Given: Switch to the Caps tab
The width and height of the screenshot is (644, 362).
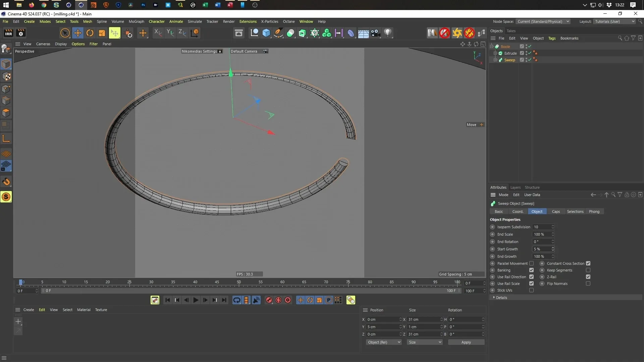Looking at the screenshot, I should coord(556,212).
